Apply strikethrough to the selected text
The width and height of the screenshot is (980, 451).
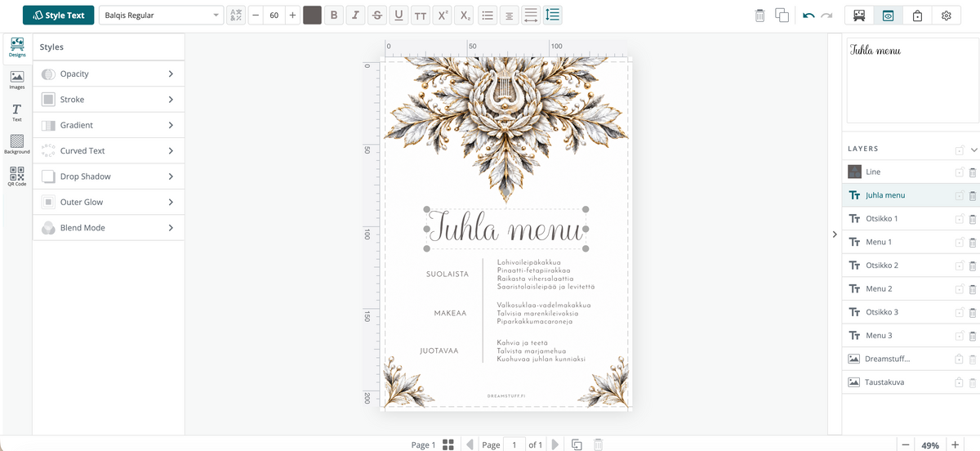point(376,16)
